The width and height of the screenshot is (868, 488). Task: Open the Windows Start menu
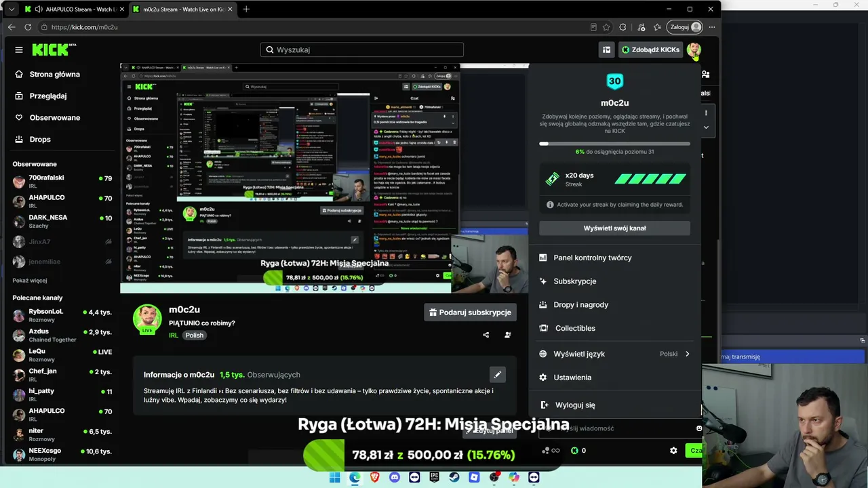(335, 477)
